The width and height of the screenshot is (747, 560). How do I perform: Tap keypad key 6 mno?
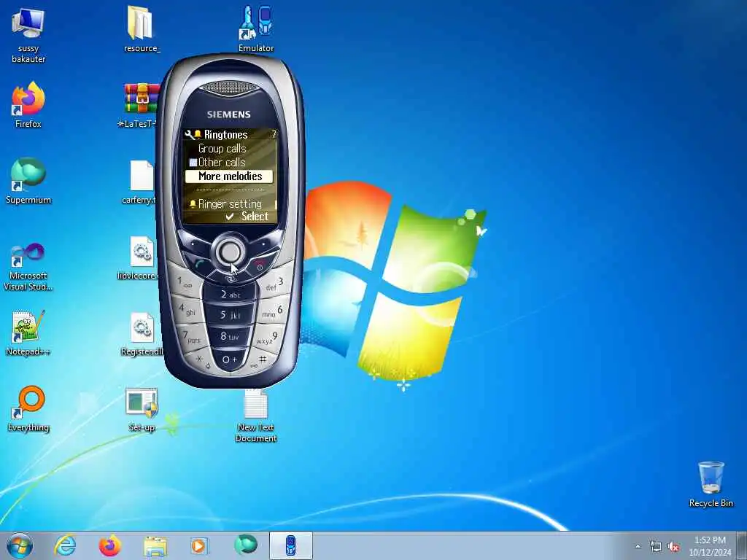273,311
